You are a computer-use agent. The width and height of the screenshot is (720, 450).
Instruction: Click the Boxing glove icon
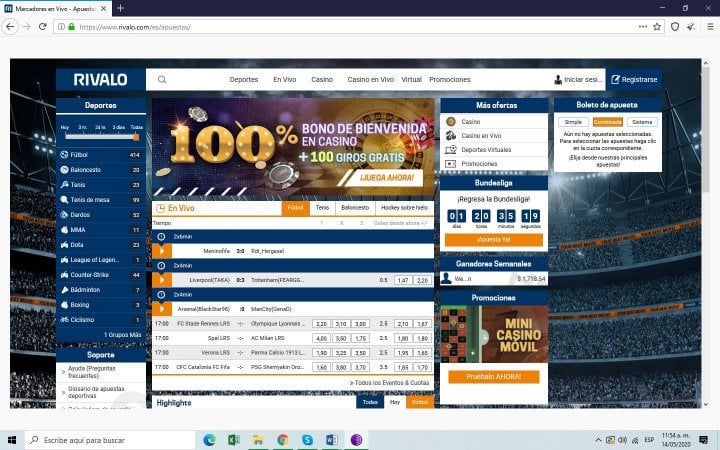coord(64,305)
